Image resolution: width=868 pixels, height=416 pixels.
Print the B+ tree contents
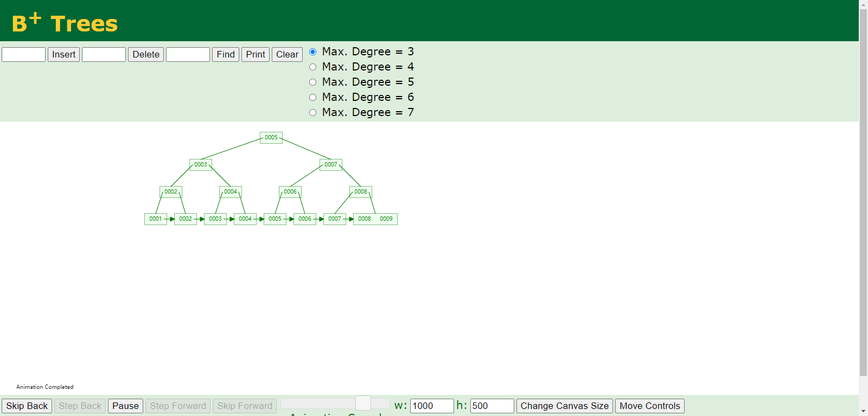pos(256,54)
